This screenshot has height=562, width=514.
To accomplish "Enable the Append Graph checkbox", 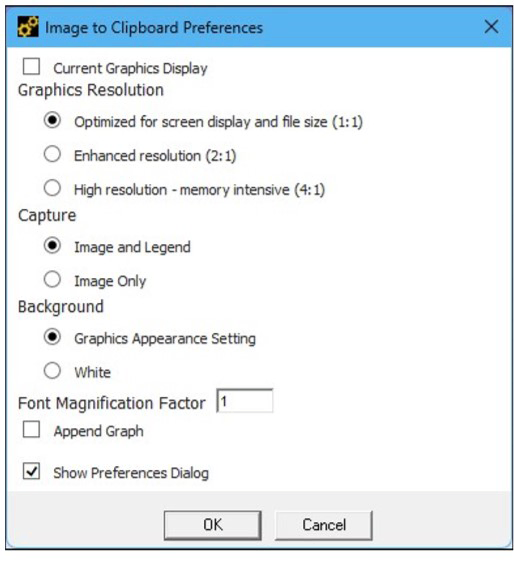I will (31, 429).
